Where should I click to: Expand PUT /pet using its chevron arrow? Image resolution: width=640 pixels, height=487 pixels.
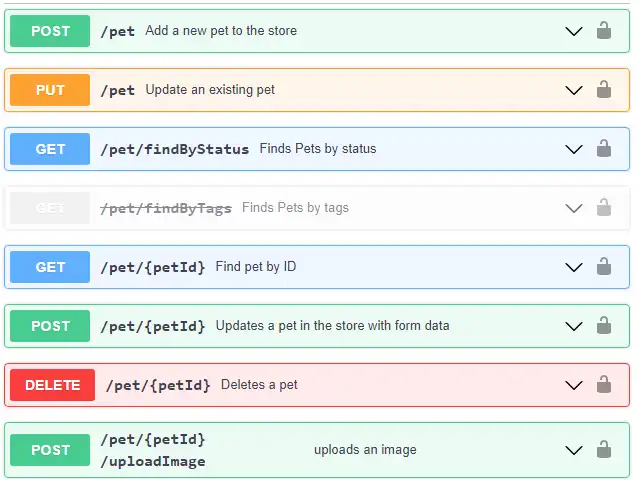(x=574, y=90)
